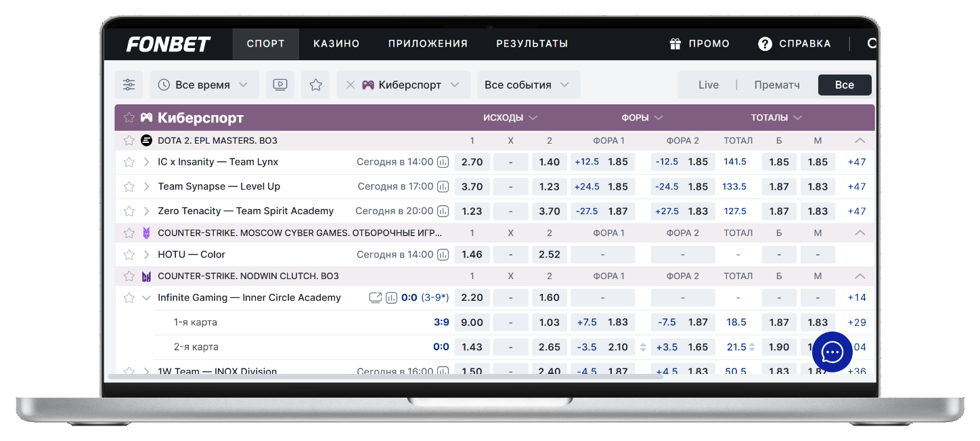Screen dimensions: 980x441
Task: Collapse Infinite Gaming — Inner Circle Academy row
Action: coord(146,297)
